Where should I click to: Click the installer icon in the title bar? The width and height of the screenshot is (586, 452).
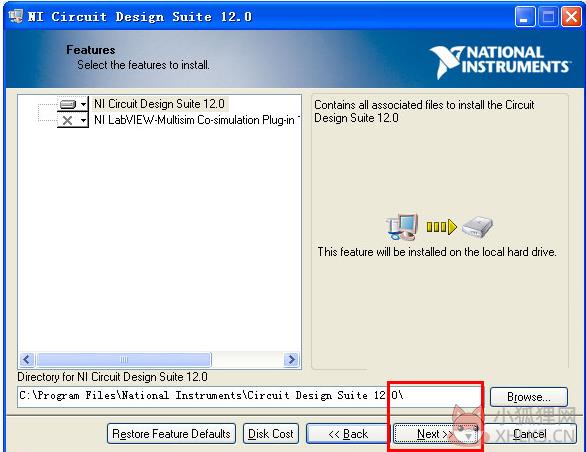coord(16,16)
